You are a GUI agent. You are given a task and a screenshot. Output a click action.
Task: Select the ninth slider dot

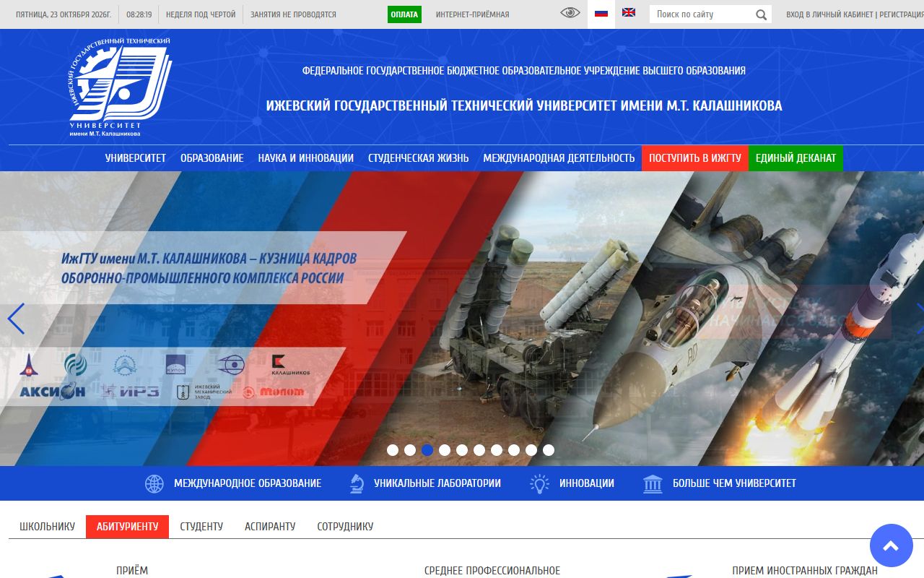click(x=531, y=450)
